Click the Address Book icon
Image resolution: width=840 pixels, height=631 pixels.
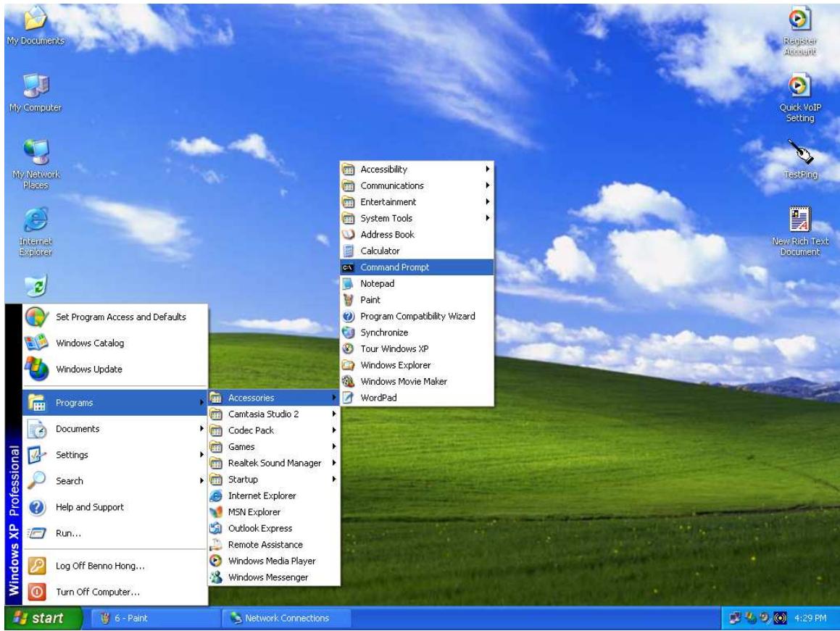348,235
